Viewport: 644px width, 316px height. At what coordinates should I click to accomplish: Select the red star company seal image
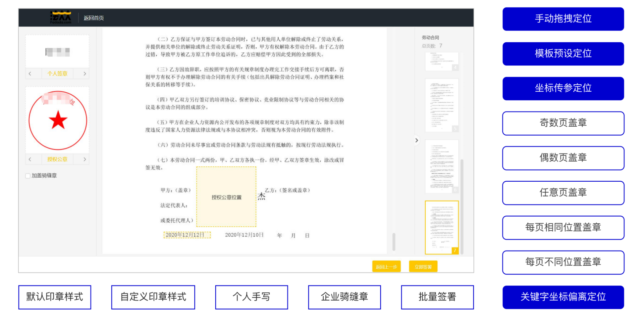[x=58, y=120]
